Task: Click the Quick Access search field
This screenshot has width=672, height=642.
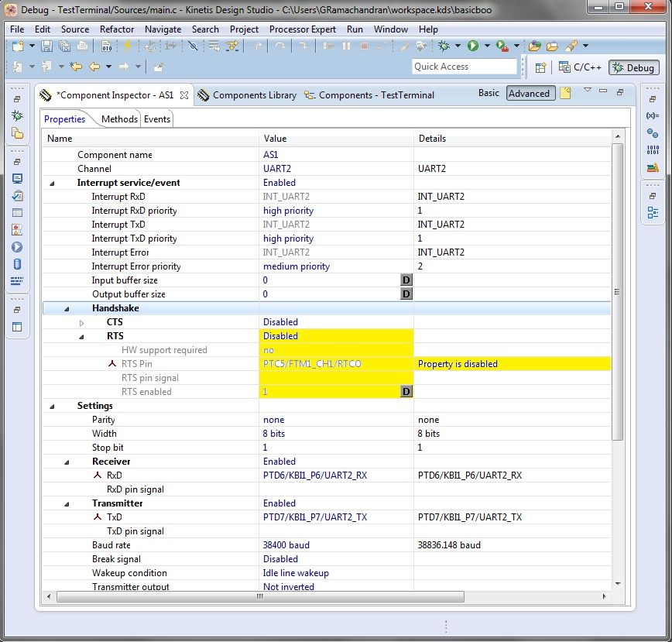Action: click(464, 67)
